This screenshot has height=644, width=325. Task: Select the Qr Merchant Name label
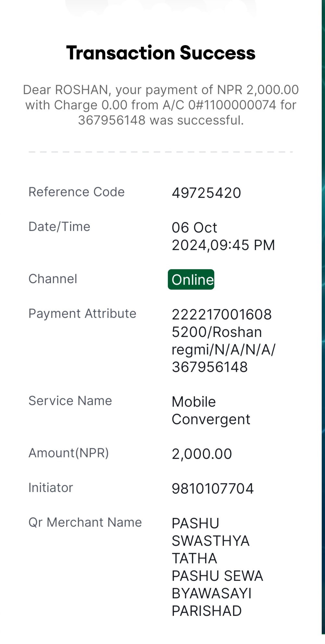point(85,522)
